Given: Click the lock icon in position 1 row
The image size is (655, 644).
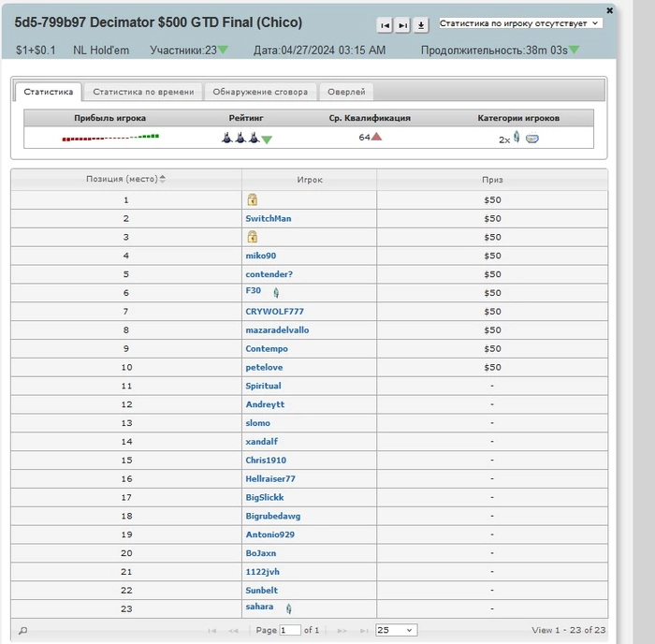Looking at the screenshot, I should click(x=252, y=199).
